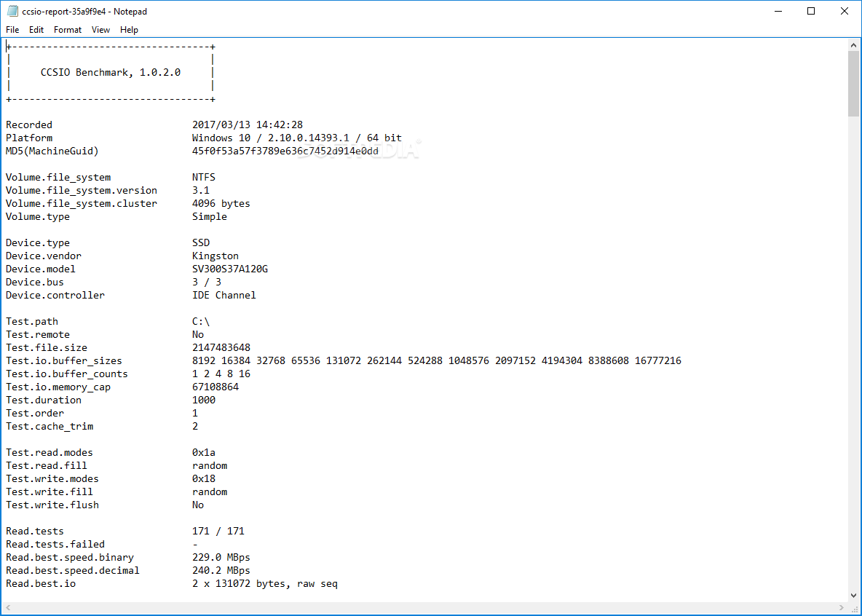Click the write modes value '0x18'
The height and width of the screenshot is (616, 862).
point(204,478)
